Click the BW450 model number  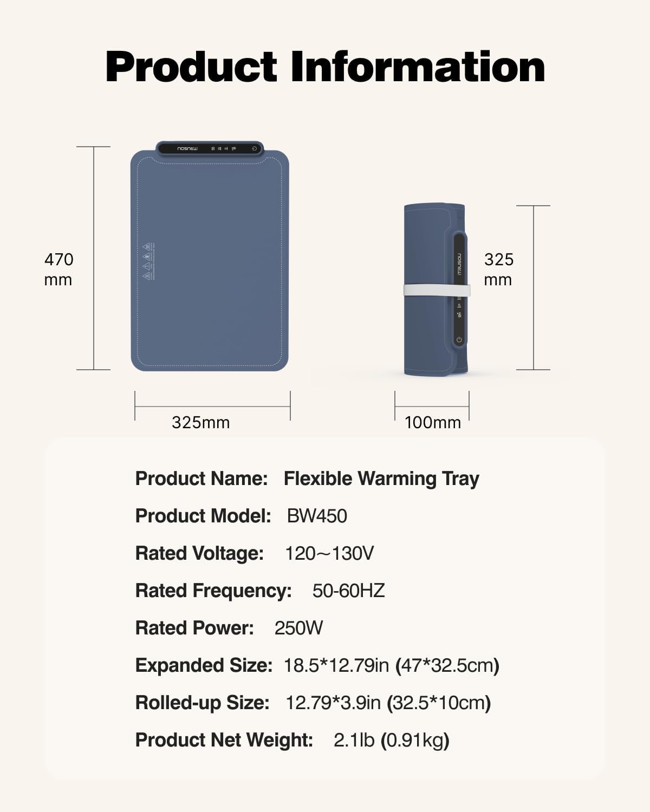point(317,516)
